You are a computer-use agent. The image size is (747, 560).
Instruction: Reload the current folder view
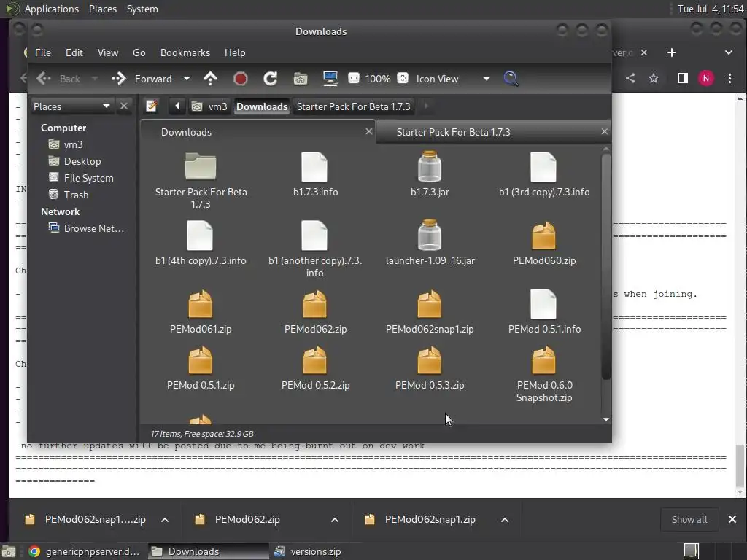[x=270, y=79]
